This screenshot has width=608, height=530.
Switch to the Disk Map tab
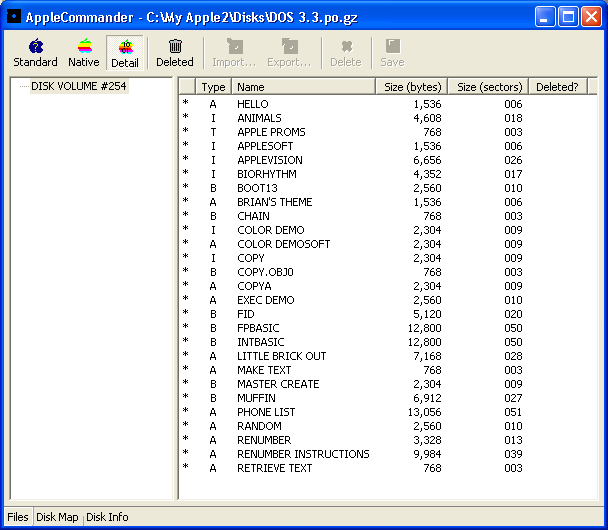(x=57, y=517)
